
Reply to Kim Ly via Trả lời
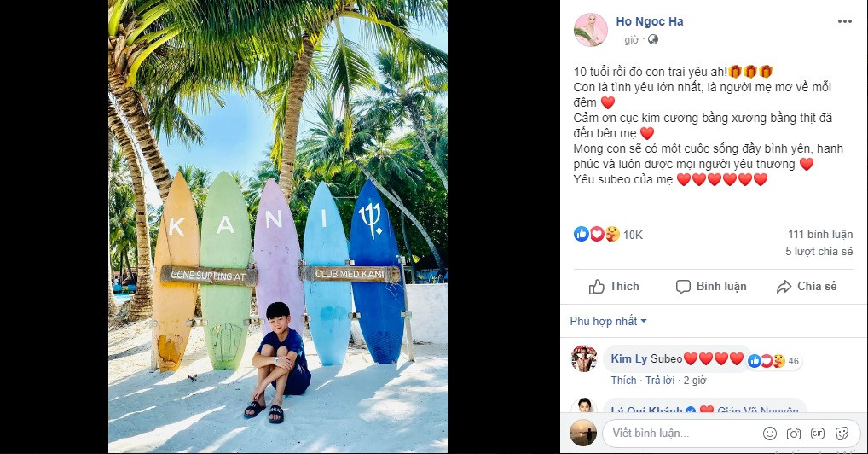660,380
